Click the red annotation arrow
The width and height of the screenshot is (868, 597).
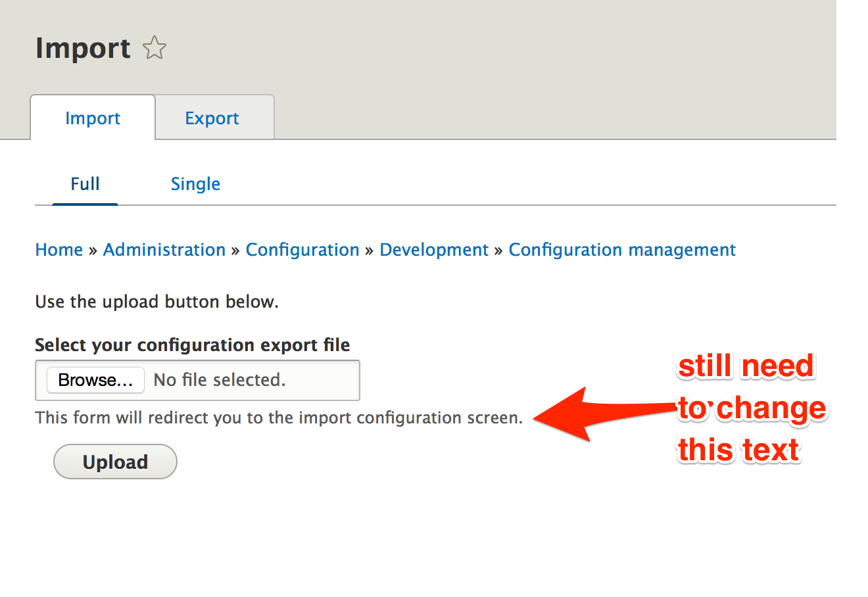592,414
